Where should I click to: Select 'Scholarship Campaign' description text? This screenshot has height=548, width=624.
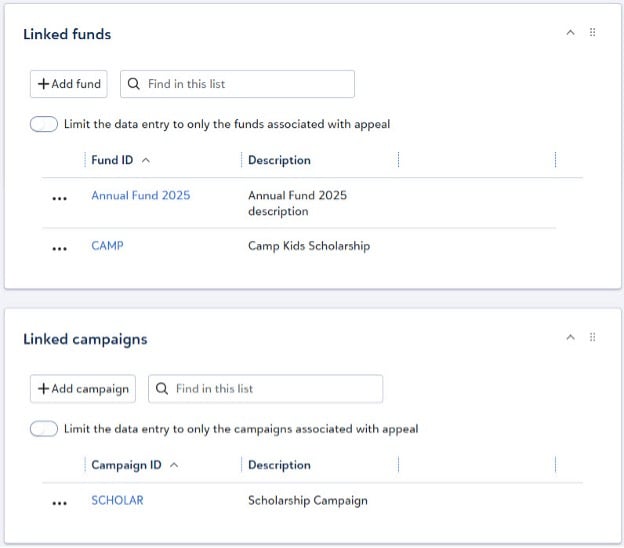(x=308, y=501)
